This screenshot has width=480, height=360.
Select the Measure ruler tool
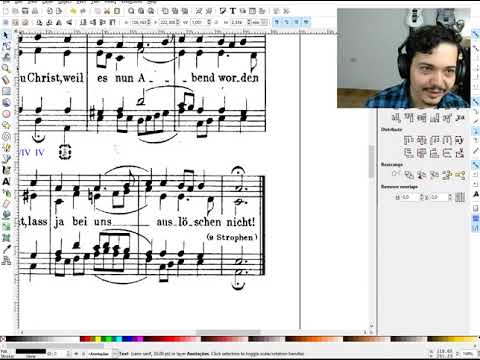(6, 80)
